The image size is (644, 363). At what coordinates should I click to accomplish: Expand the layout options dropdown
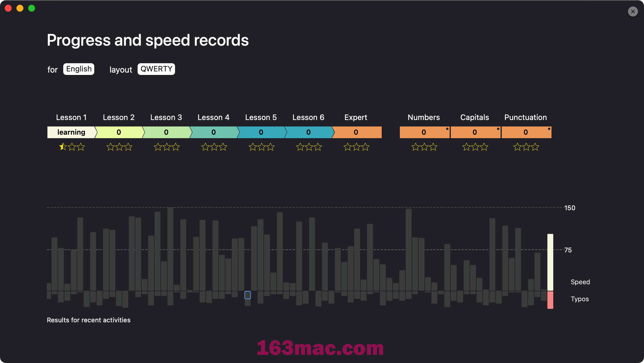156,69
